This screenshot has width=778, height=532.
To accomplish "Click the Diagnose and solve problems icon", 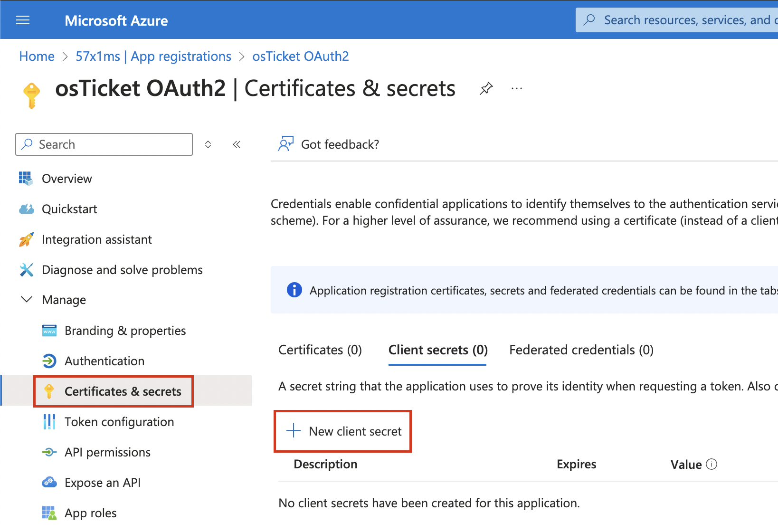I will pos(27,270).
